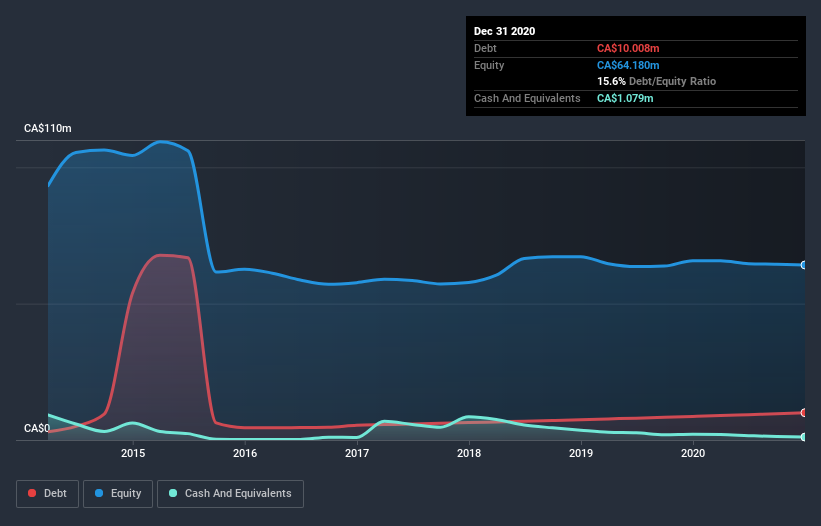This screenshot has height=526, width=821.
Task: Click the Equity label in tooltip
Action: (x=489, y=65)
